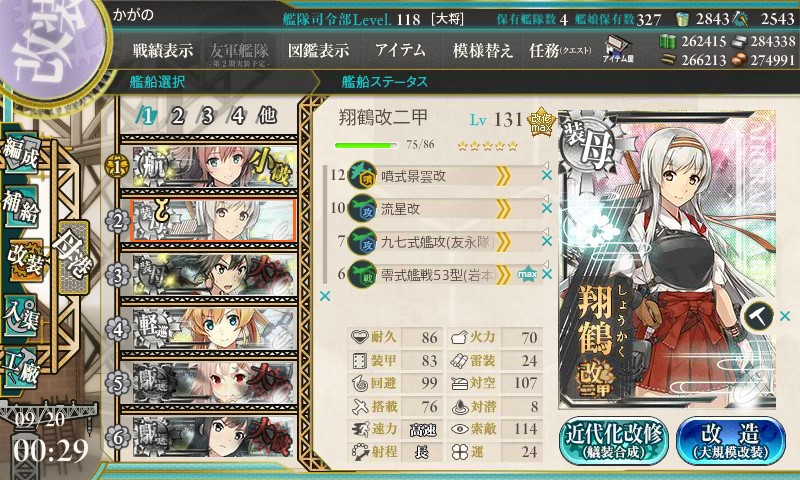The image size is (800, 480).
Task: Open the 工廠 factory icon
Action: (20, 368)
